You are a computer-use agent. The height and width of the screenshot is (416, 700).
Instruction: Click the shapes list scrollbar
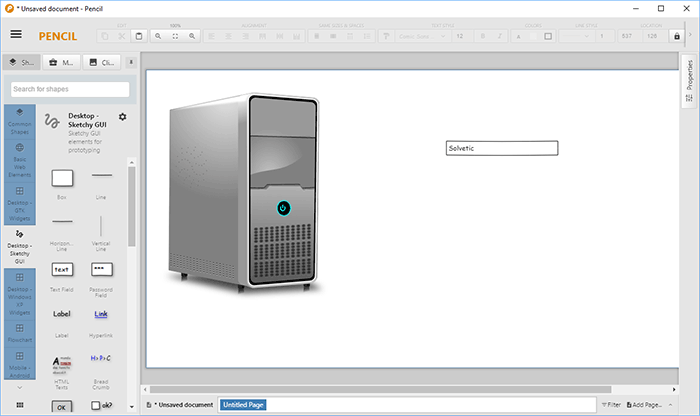click(132, 206)
